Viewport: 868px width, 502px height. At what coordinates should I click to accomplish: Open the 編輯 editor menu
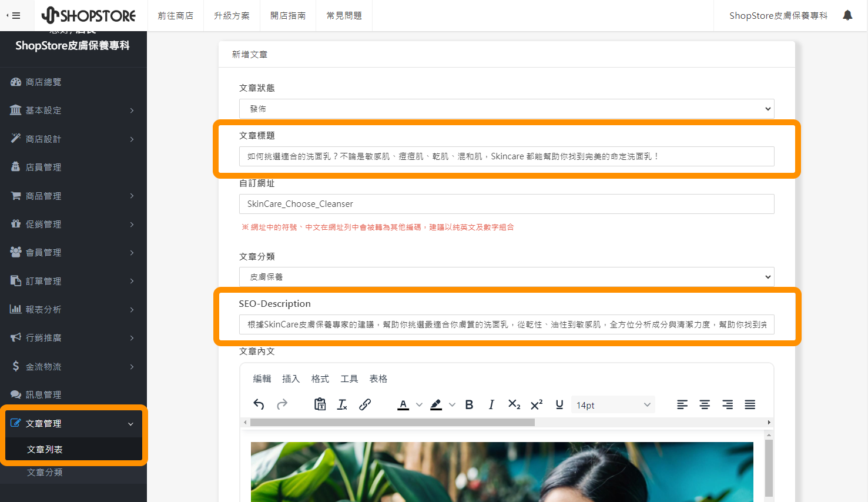(262, 379)
